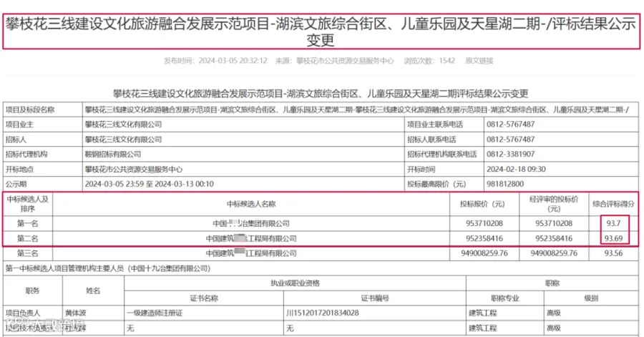This screenshot has width=644, height=337.
Task: Click the 开标时间 label
Action: pyautogui.click(x=421, y=169)
